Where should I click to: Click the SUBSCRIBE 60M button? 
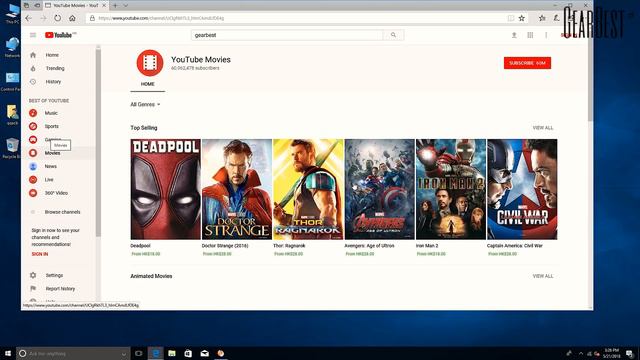coord(527,63)
